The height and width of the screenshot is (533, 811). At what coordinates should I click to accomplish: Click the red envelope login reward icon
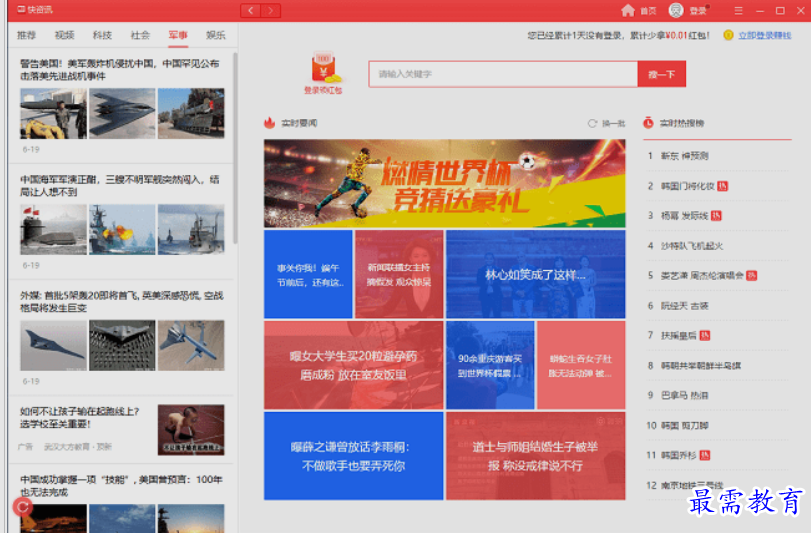pyautogui.click(x=323, y=69)
